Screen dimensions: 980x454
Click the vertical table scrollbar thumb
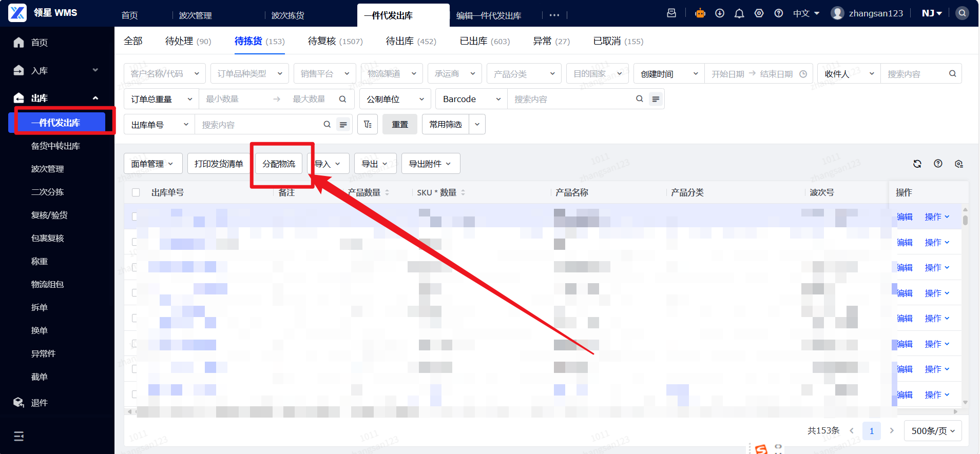coord(965,220)
